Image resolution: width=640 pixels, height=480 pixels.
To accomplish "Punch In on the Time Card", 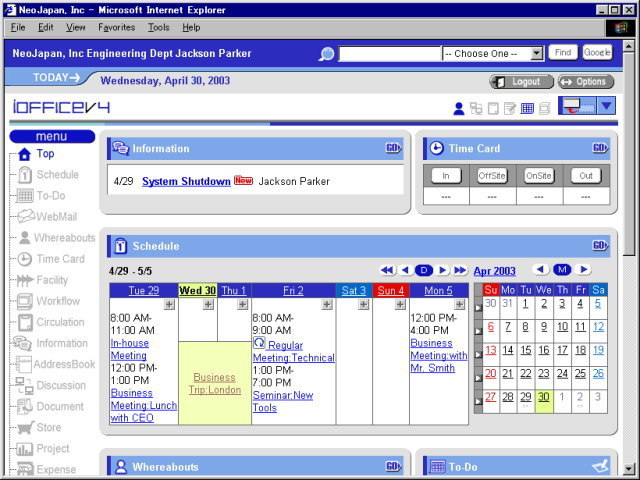I will coord(446,176).
